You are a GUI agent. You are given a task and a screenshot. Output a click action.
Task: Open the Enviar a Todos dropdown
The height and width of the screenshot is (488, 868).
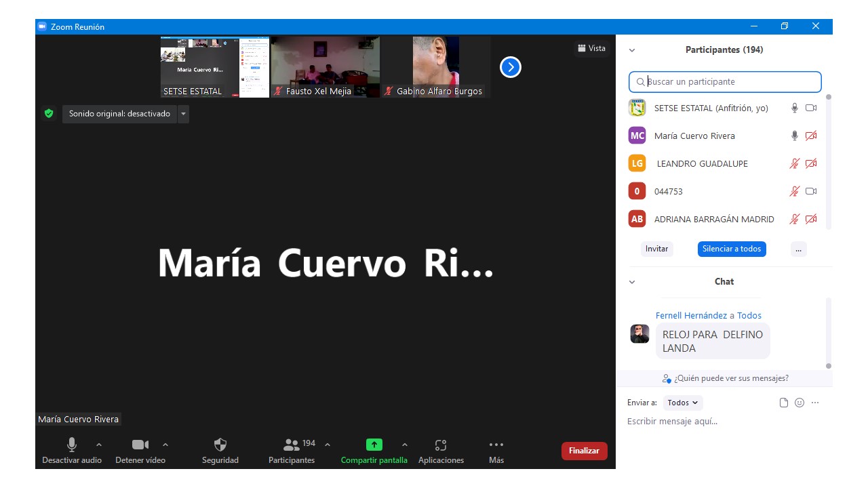click(682, 403)
